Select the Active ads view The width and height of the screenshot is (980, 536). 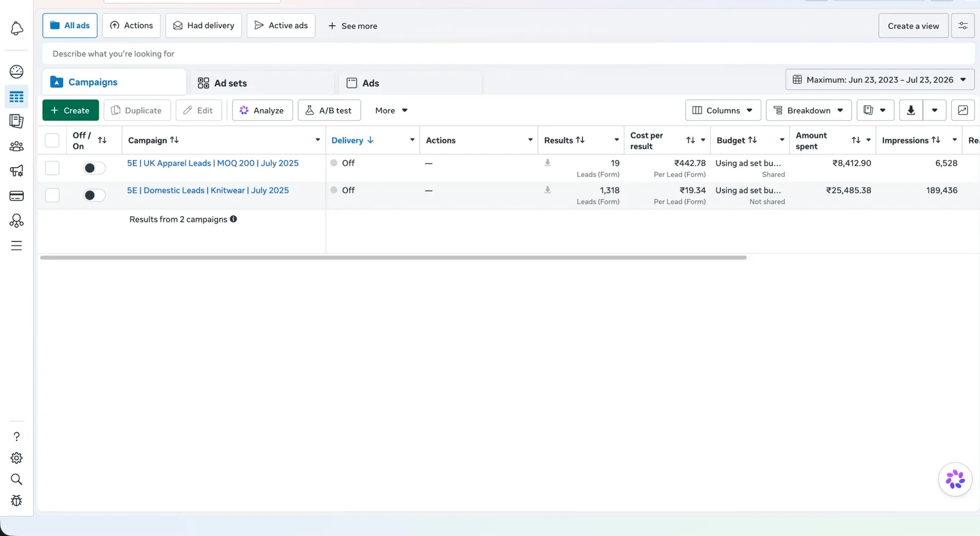(x=281, y=26)
